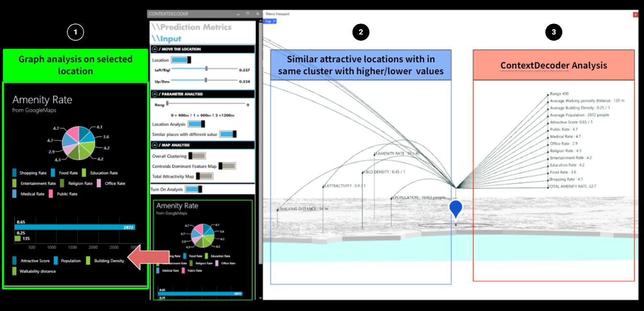Collapse the Map Analysis section
This screenshot has width=644, height=311.
pos(154,145)
